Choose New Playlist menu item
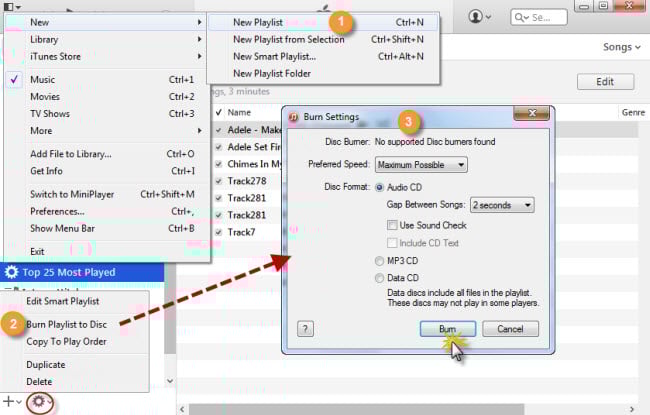Screen dimensions: 650x415 tap(323, 22)
